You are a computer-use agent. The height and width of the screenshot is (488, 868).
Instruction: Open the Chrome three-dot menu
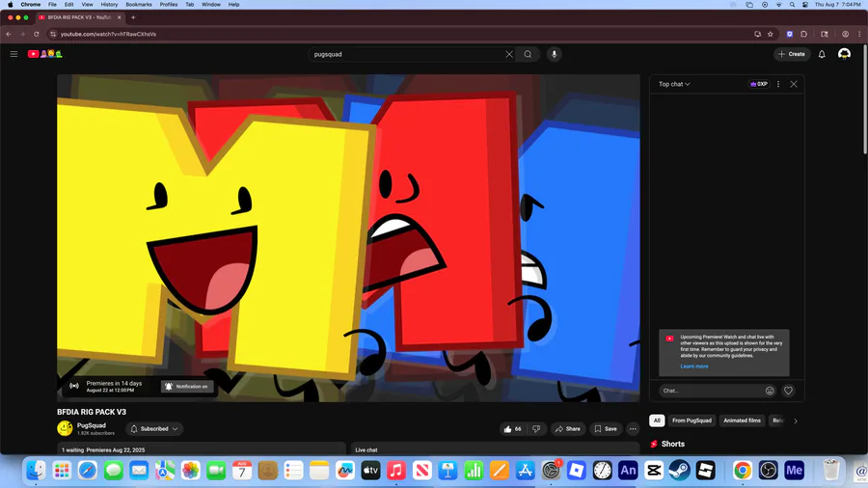click(x=859, y=34)
